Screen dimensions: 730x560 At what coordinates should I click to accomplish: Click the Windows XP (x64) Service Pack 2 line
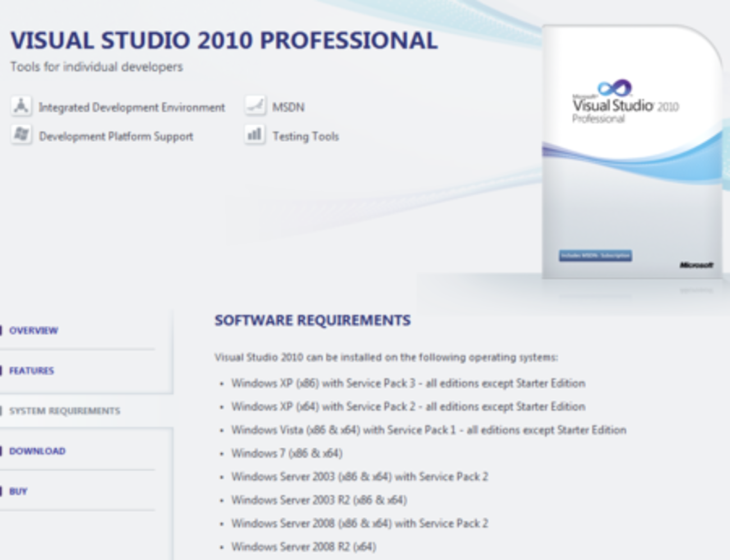click(408, 406)
